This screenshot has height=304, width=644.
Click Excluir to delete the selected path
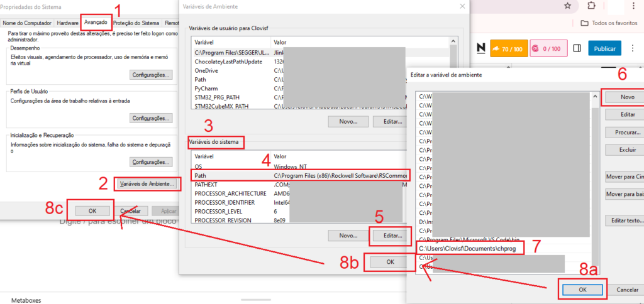click(623, 150)
